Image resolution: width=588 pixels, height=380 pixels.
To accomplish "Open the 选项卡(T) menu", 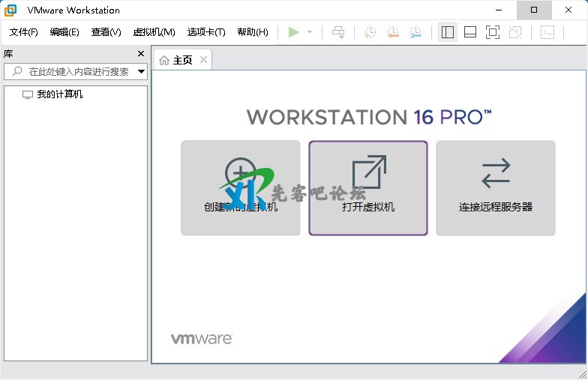I will pos(206,32).
